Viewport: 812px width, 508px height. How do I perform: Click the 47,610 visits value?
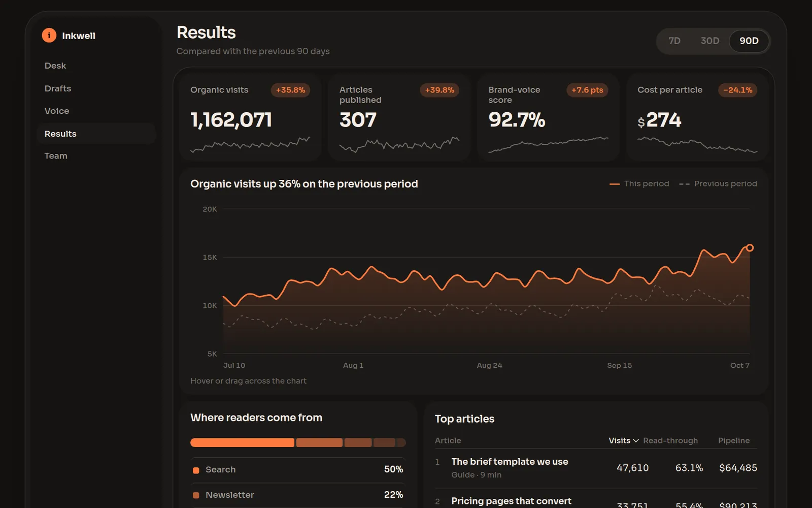pyautogui.click(x=632, y=468)
